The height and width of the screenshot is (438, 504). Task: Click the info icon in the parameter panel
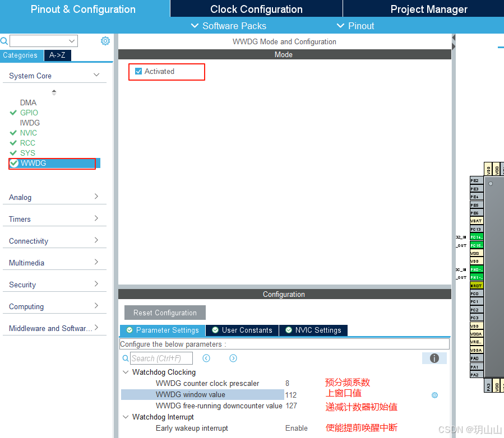click(x=434, y=358)
